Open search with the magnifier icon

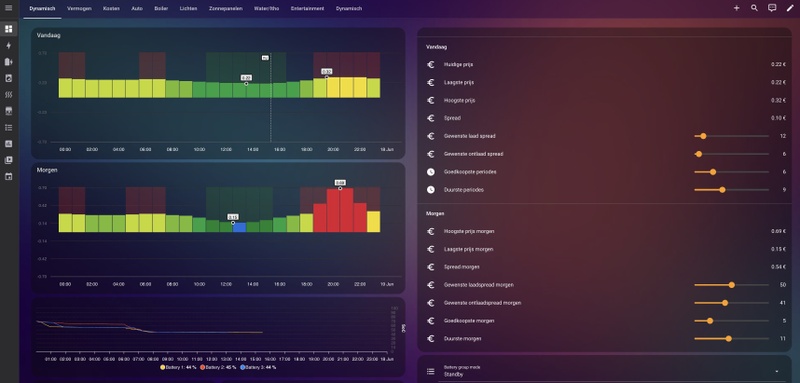(754, 8)
